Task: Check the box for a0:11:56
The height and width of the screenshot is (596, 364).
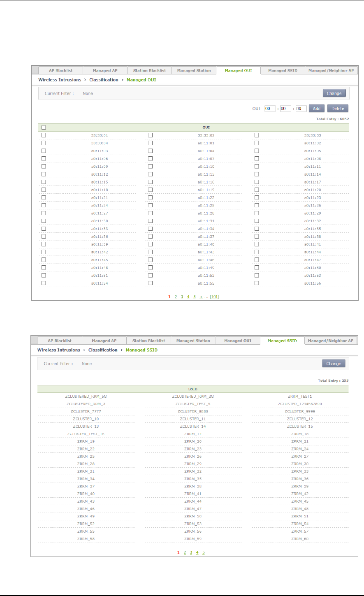Action: coord(257,283)
